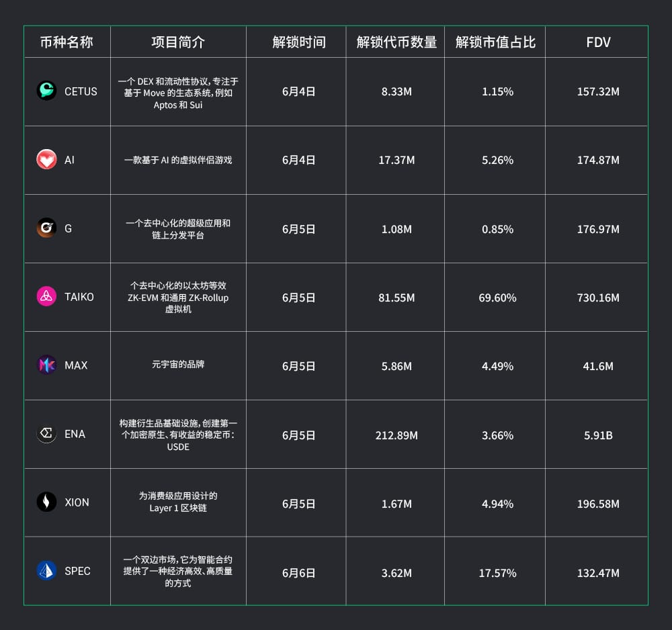The height and width of the screenshot is (630, 672).
Task: Click the ENA 5.91B FDV value
Action: pos(598,435)
